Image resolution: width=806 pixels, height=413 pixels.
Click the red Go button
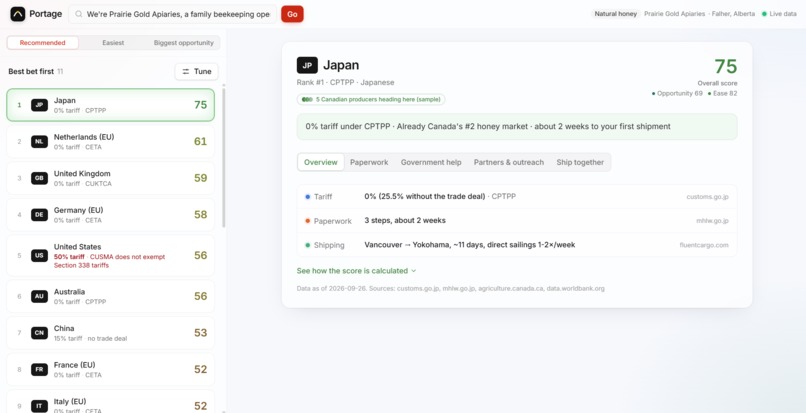tap(292, 14)
